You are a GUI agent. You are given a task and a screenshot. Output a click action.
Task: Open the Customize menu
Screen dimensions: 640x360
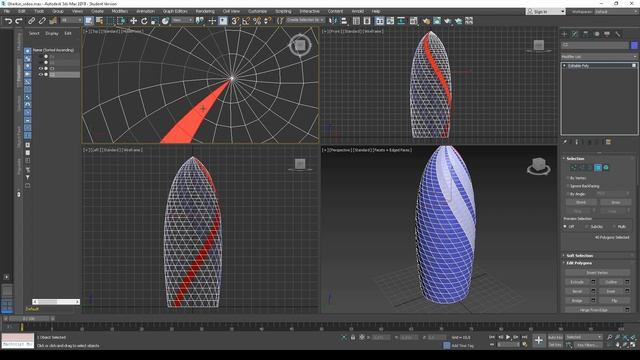coord(257,11)
